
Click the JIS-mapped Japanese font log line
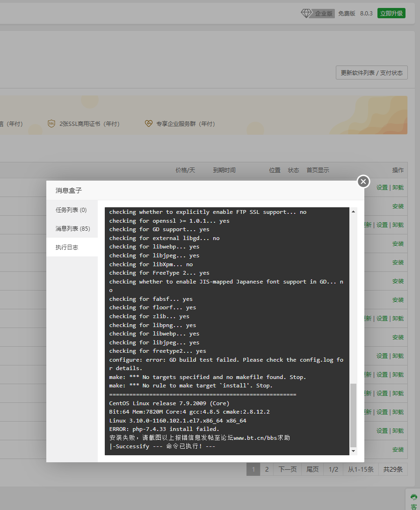pos(226,286)
